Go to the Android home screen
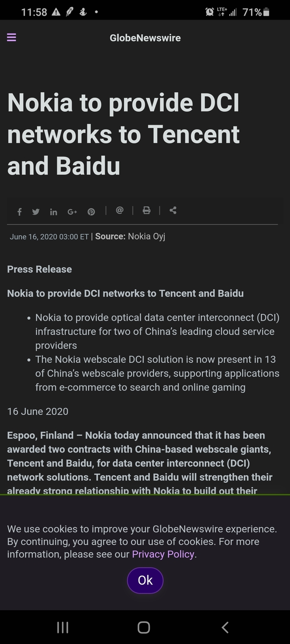 [x=144, y=627]
